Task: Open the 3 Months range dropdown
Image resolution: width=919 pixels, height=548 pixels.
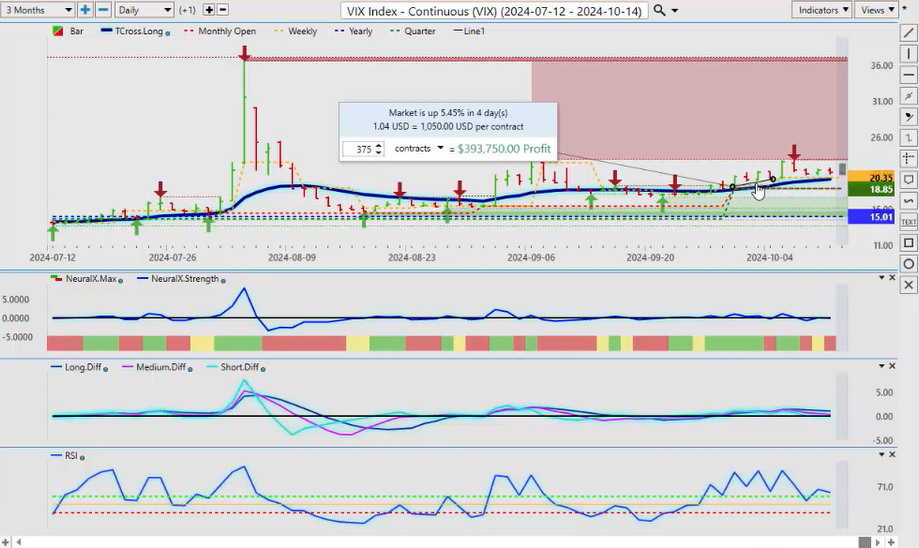Action: (38, 10)
